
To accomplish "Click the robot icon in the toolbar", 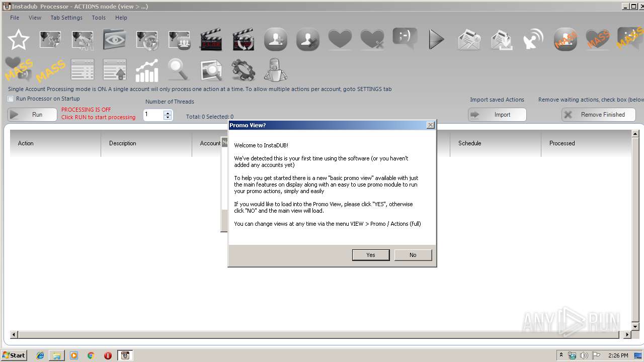I will pos(275,70).
